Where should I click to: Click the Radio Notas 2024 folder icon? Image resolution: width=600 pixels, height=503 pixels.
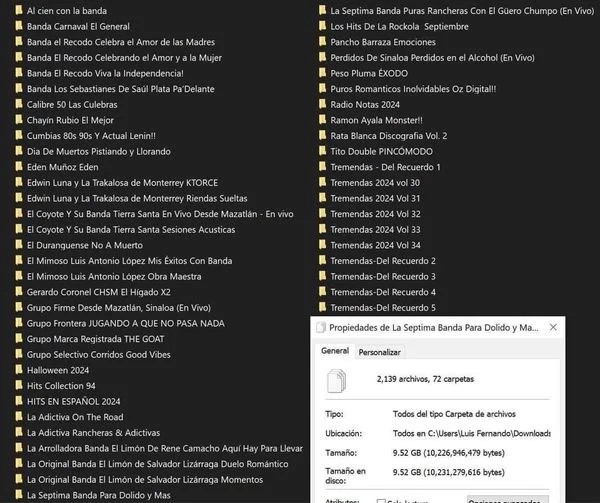tap(322, 104)
